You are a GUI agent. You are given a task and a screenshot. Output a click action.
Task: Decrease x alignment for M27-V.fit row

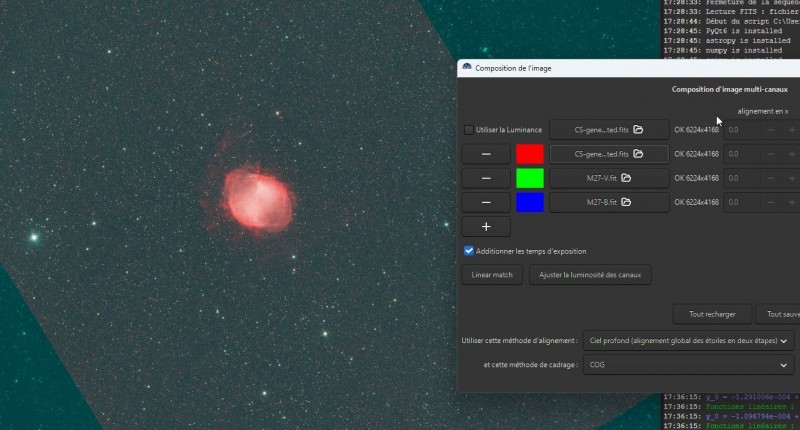tap(771, 178)
